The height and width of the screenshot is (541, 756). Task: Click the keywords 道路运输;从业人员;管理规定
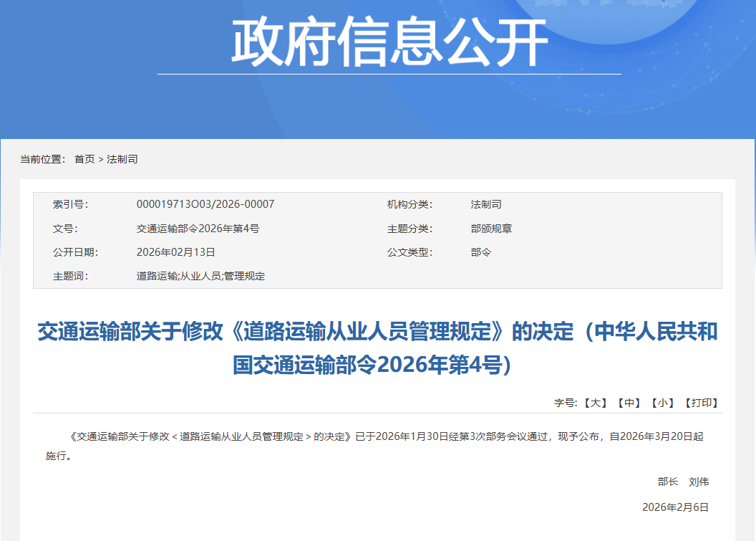coord(200,276)
